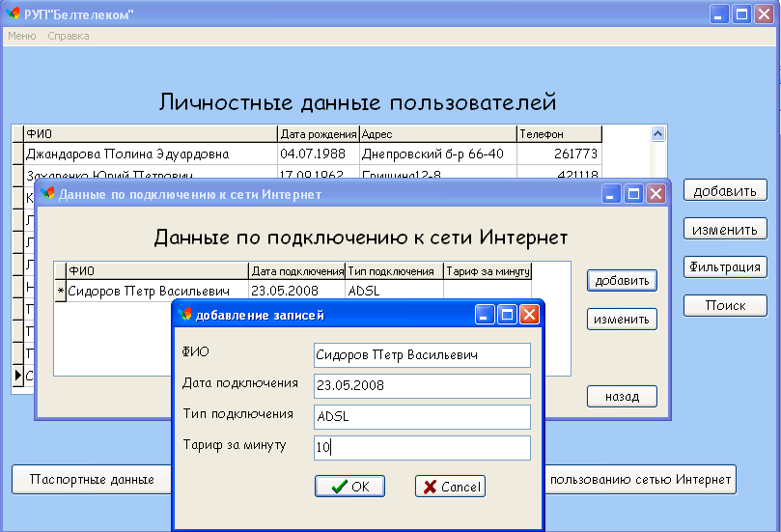
Task: Open Паспортные данные in main window
Action: click(92, 479)
